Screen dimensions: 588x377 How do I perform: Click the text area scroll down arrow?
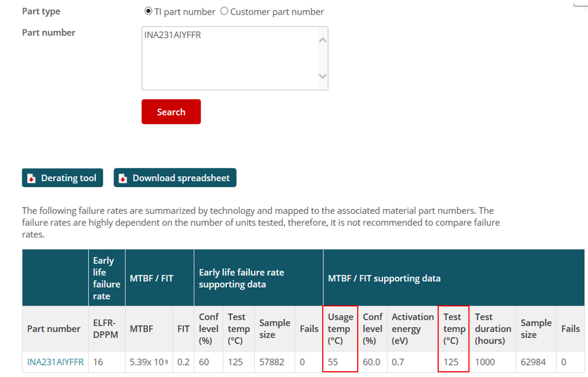click(323, 76)
